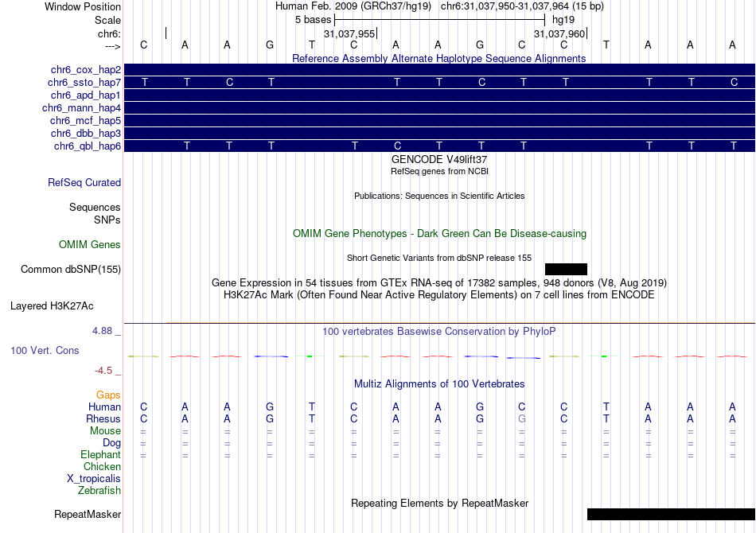Select the Elephant species label
Image resolution: width=756 pixels, height=533 pixels.
101,455
